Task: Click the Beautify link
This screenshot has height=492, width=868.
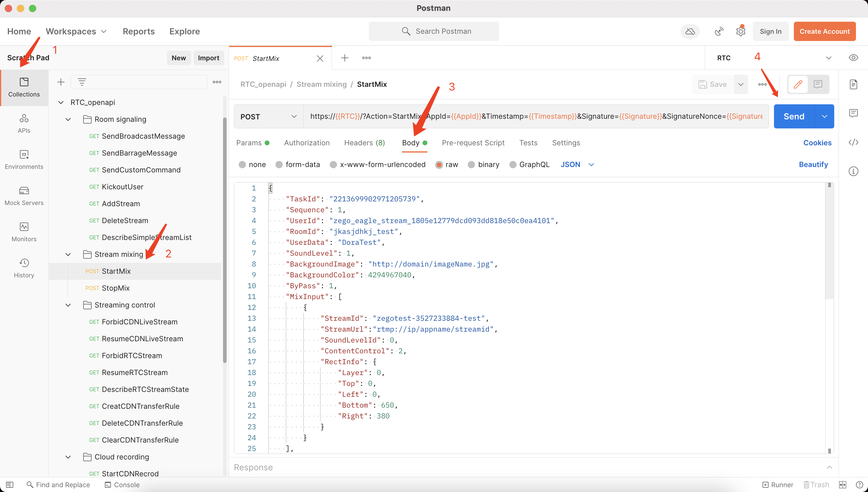Action: [813, 165]
